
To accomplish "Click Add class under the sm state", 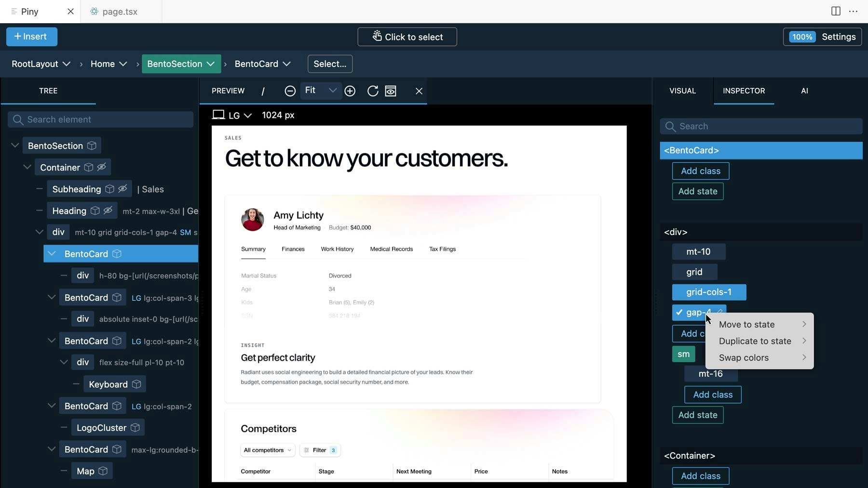I will tap(712, 395).
